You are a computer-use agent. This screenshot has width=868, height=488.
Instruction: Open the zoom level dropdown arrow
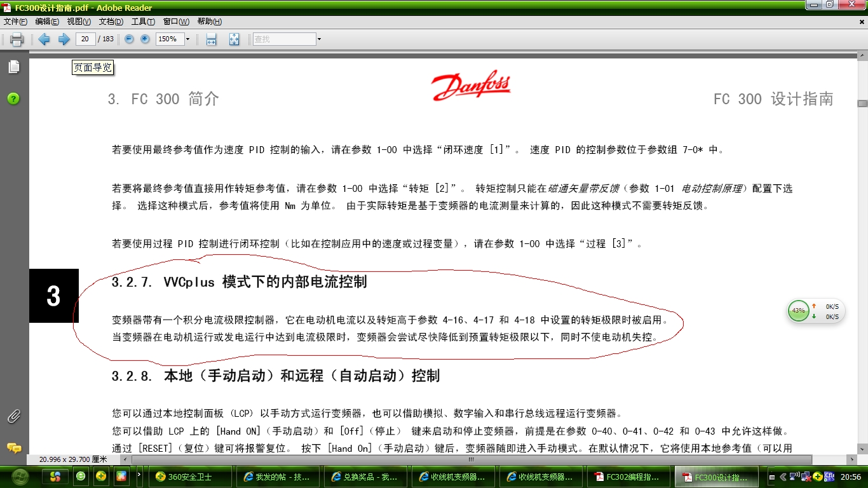click(187, 39)
